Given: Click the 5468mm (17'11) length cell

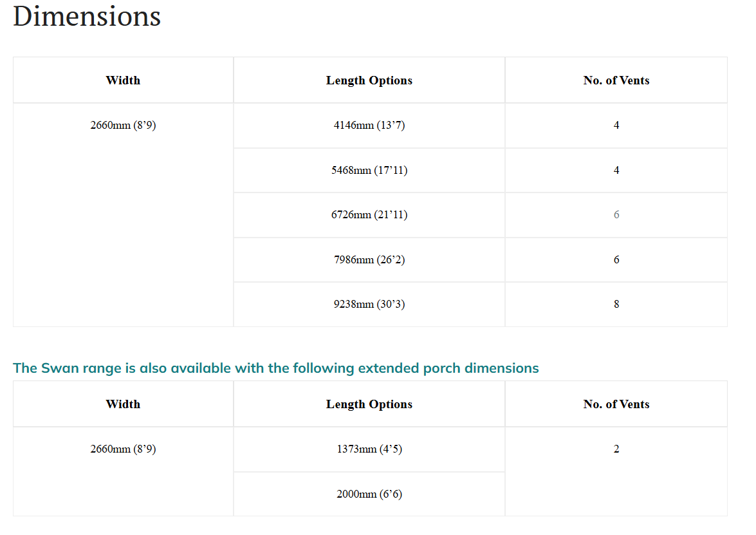Looking at the screenshot, I should [369, 171].
